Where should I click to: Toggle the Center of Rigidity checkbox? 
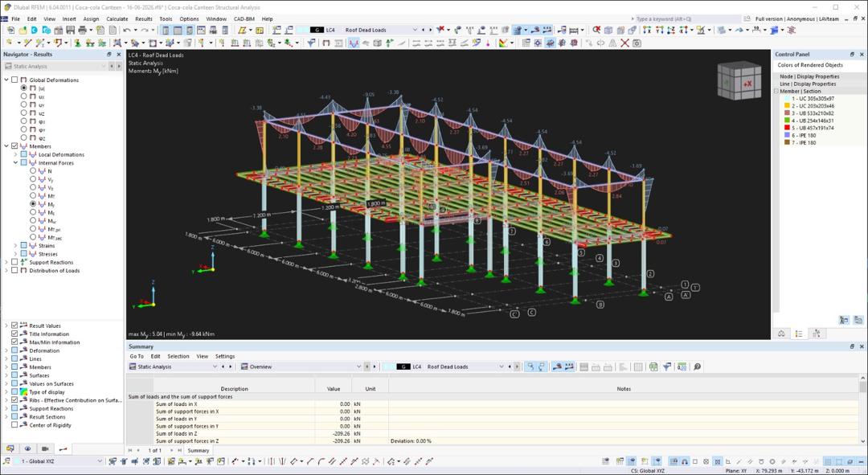click(15, 425)
